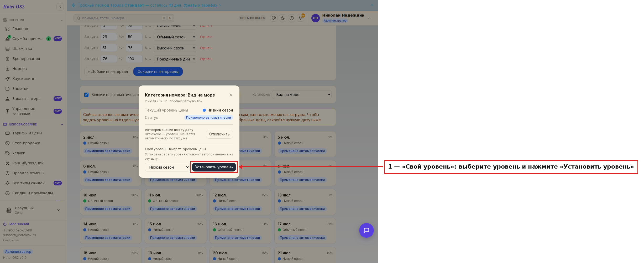Open the 13 июл. day card
This screenshot has width=644, height=263.
(305, 202)
